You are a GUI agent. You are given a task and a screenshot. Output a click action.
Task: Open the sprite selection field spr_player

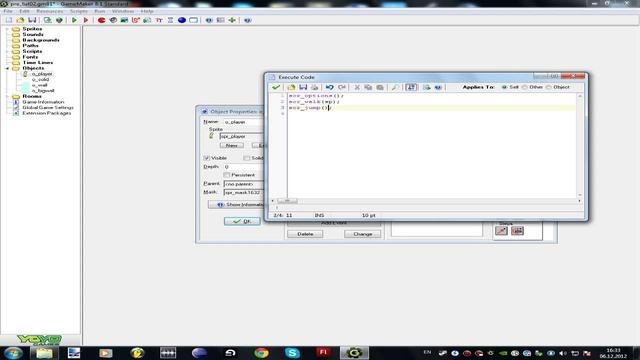click(242, 136)
